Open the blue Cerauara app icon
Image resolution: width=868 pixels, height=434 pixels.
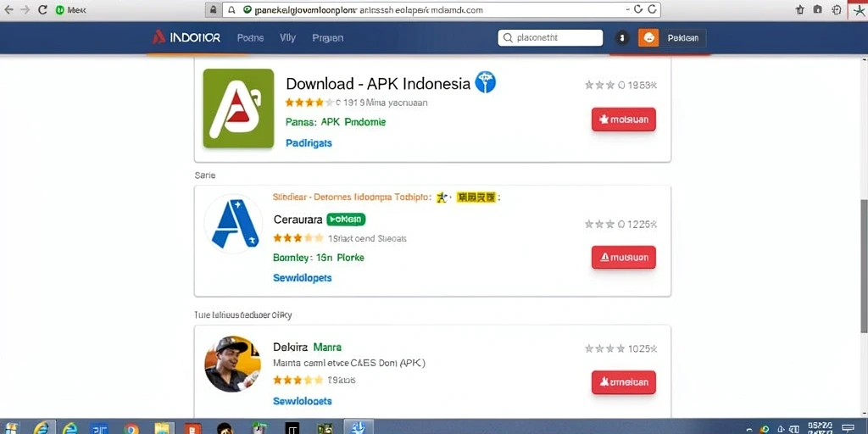233,224
